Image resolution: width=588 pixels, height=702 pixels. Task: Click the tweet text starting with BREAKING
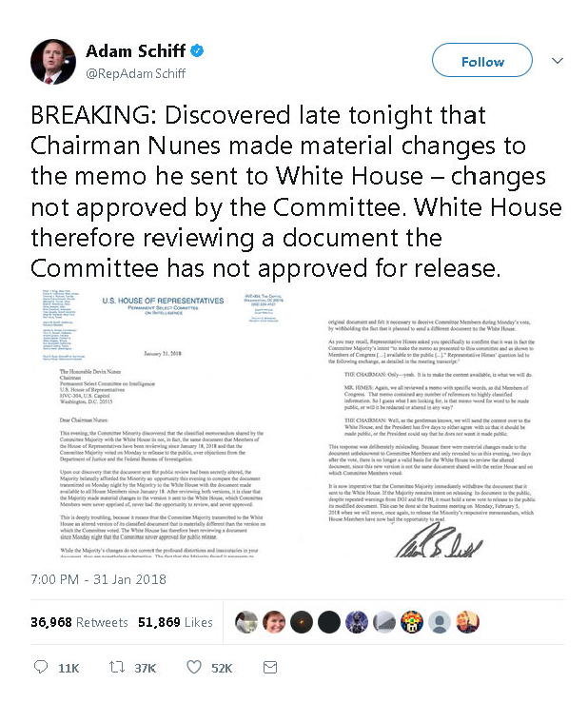[x=287, y=188]
